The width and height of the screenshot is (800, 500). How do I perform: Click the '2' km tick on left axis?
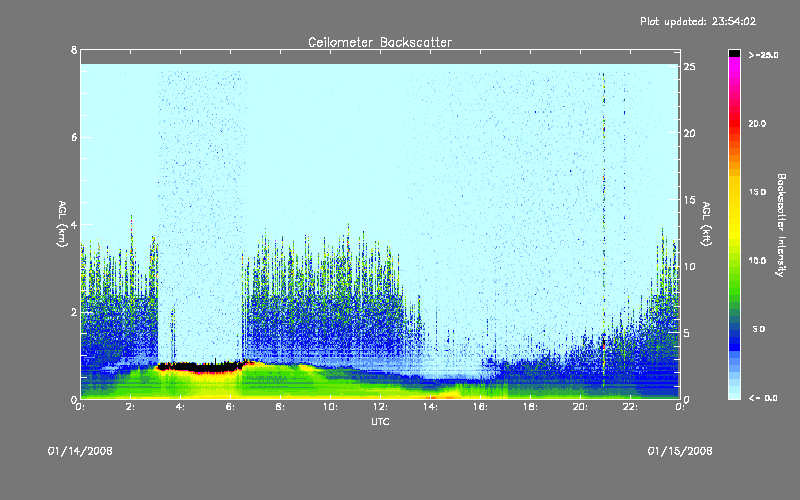tap(74, 312)
